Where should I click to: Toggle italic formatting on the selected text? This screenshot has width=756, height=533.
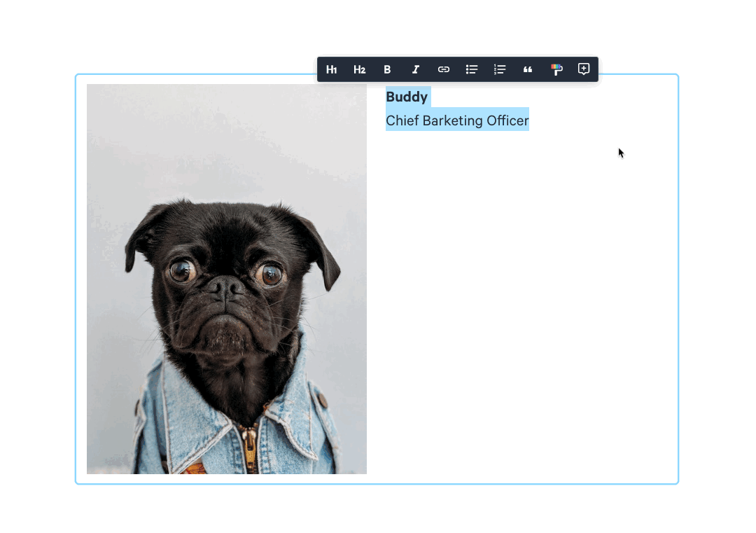tap(415, 69)
